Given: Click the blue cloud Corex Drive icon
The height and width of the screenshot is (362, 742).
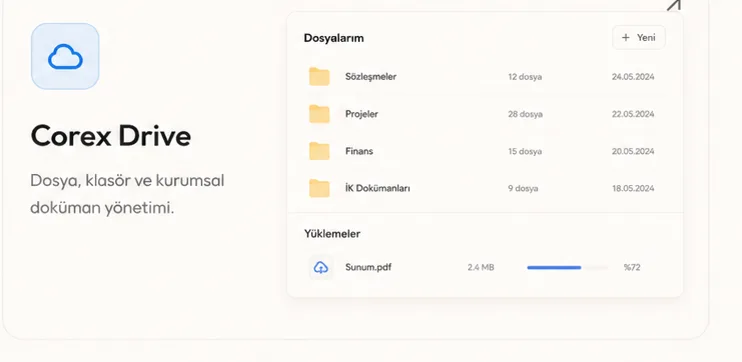Looking at the screenshot, I should coord(65,56).
